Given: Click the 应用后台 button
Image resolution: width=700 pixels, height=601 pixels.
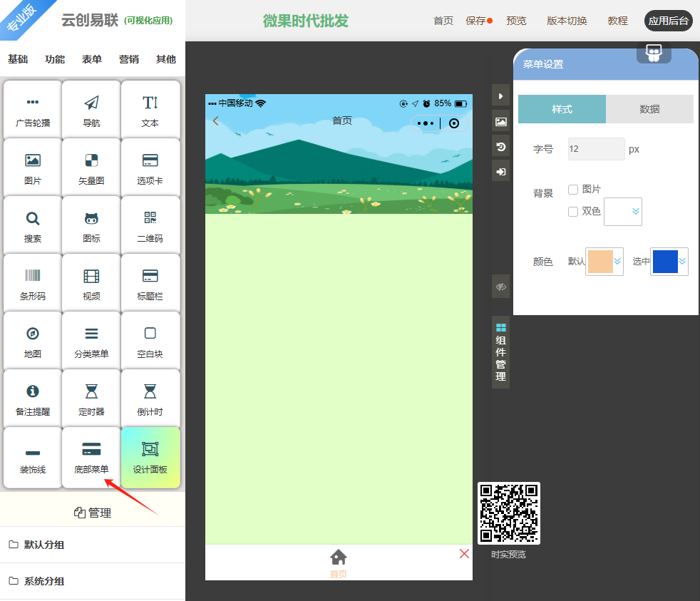Looking at the screenshot, I should coord(668,21).
